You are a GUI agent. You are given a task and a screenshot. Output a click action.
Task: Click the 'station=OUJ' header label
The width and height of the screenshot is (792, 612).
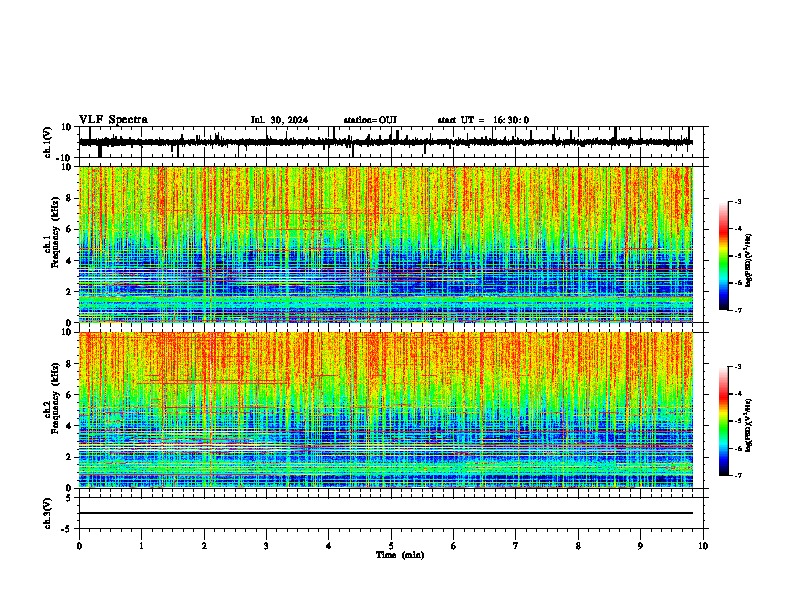click(370, 120)
